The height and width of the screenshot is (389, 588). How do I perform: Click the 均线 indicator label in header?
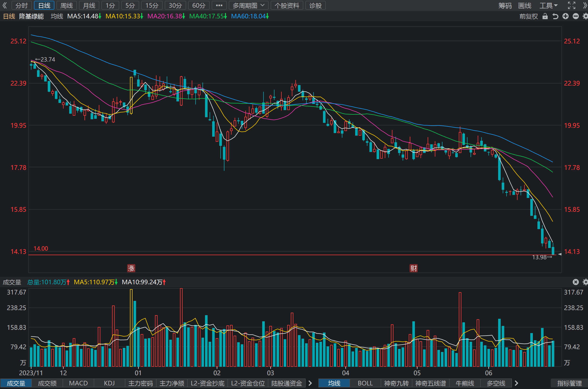(x=57, y=16)
